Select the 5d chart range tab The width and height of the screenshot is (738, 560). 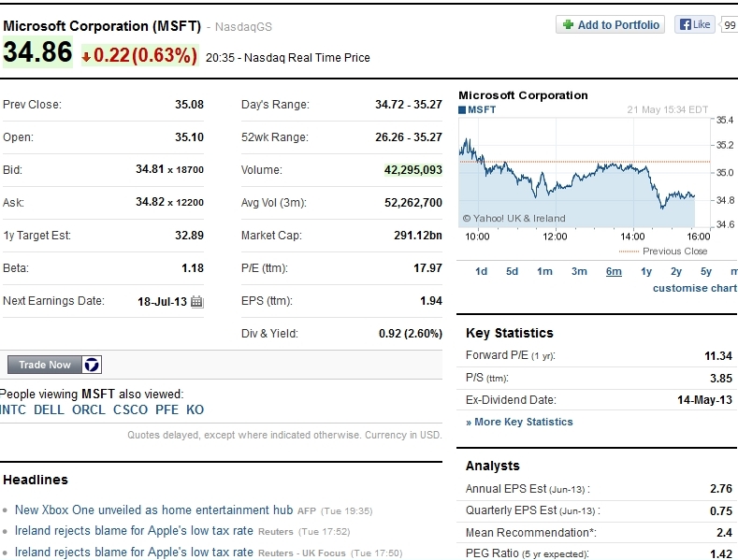click(x=512, y=271)
